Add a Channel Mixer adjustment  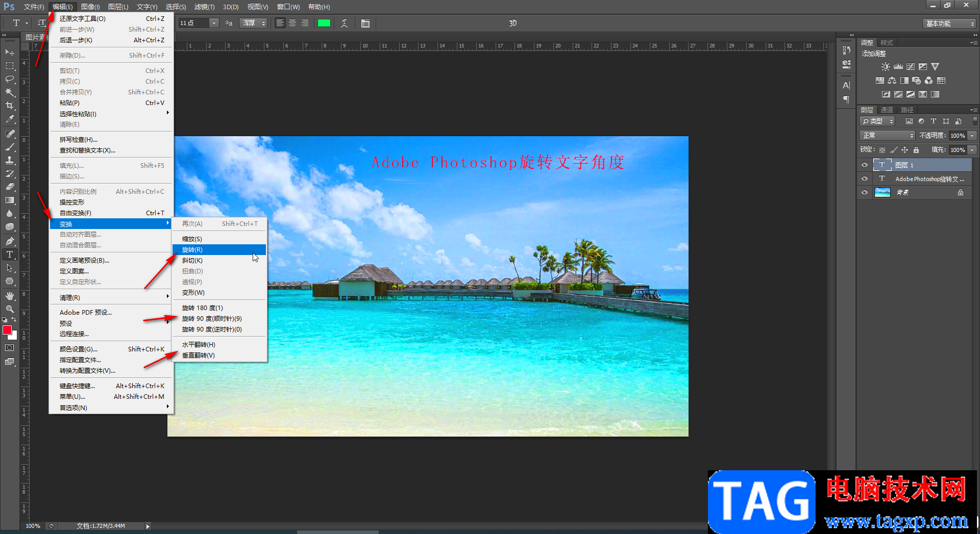click(929, 81)
